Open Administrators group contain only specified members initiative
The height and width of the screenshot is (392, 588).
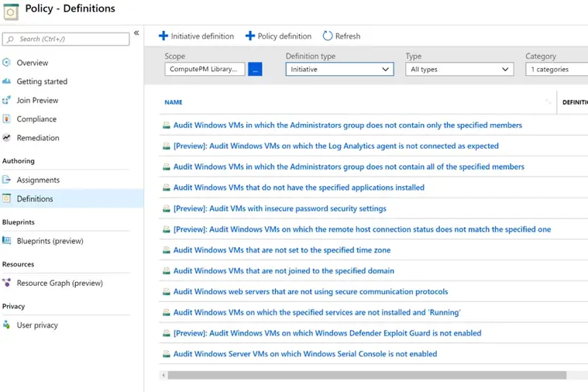pos(348,125)
